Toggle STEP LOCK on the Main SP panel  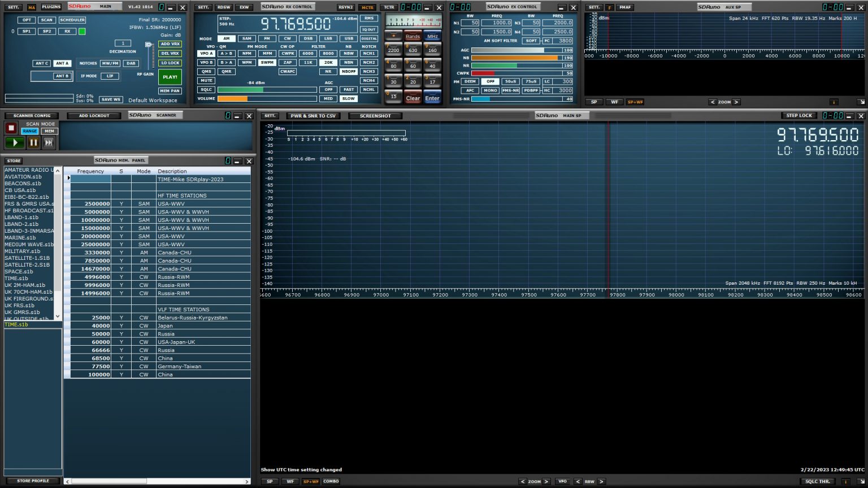pyautogui.click(x=800, y=115)
